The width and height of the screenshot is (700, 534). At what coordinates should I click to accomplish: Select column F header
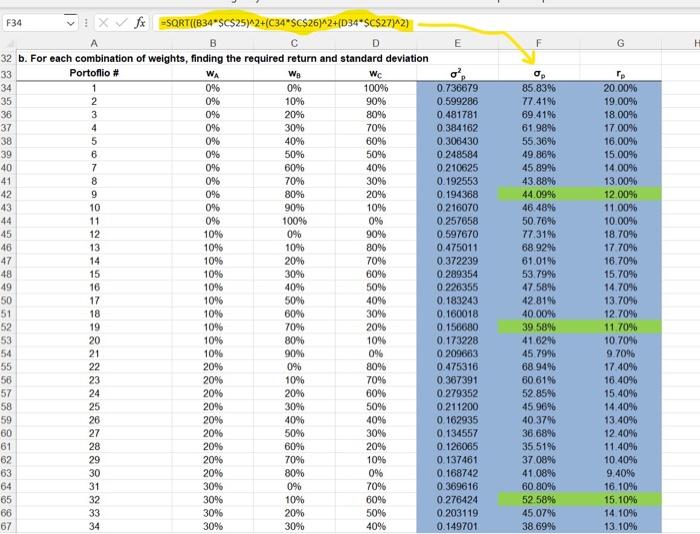point(539,43)
